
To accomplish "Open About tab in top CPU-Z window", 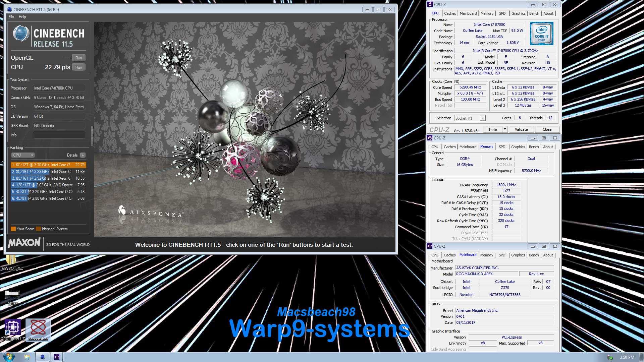I will coord(548,13).
